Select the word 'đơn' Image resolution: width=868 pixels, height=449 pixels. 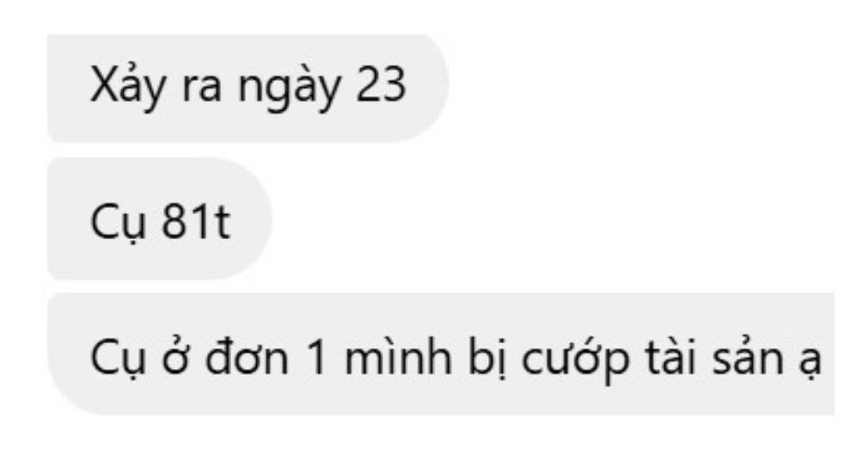247,358
